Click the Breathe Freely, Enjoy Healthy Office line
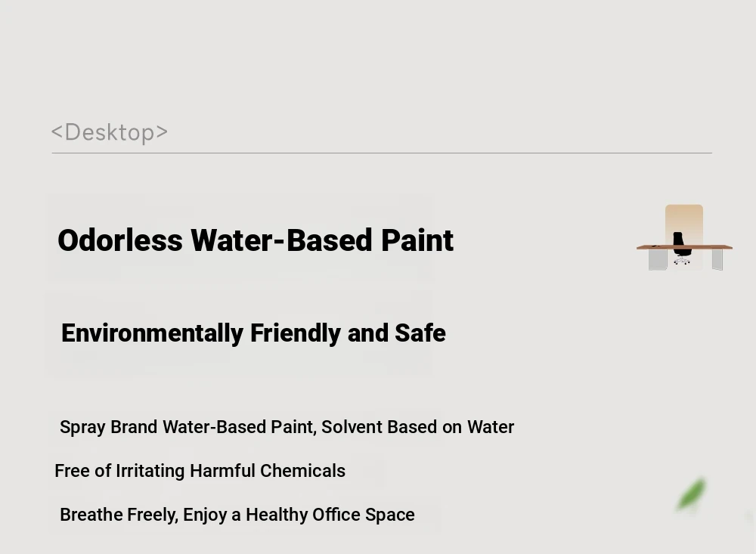Image resolution: width=756 pixels, height=554 pixels. (x=237, y=515)
